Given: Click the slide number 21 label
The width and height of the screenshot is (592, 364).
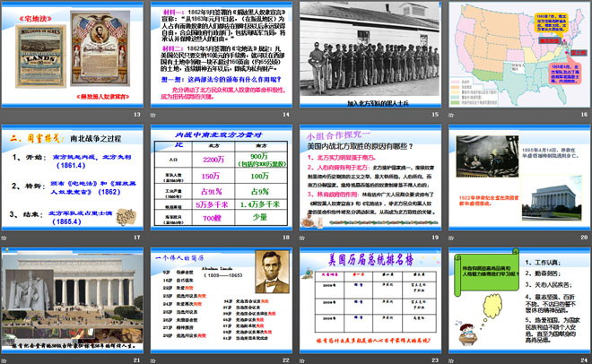Looking at the screenshot, I should coord(136,359).
